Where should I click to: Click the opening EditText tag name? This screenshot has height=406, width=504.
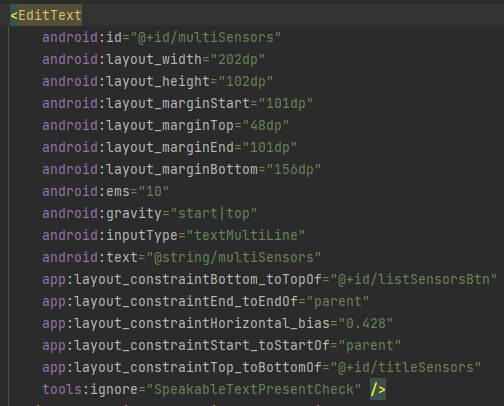click(50, 15)
